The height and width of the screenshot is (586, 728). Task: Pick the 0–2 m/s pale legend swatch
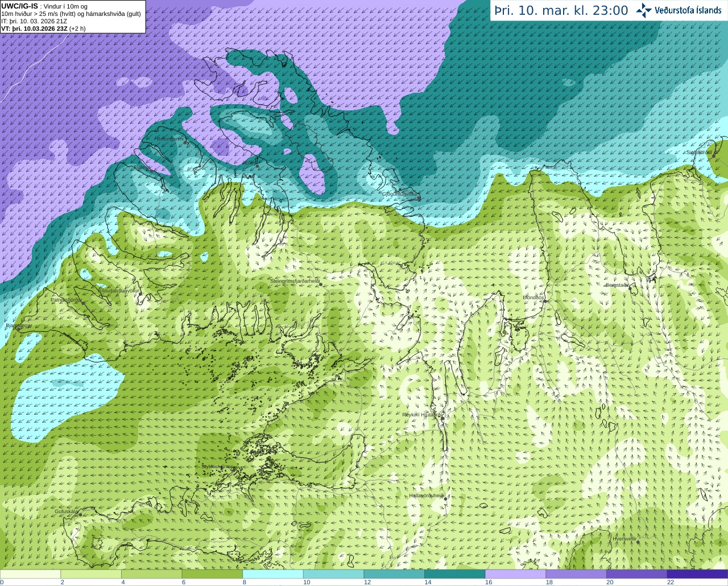(30, 574)
